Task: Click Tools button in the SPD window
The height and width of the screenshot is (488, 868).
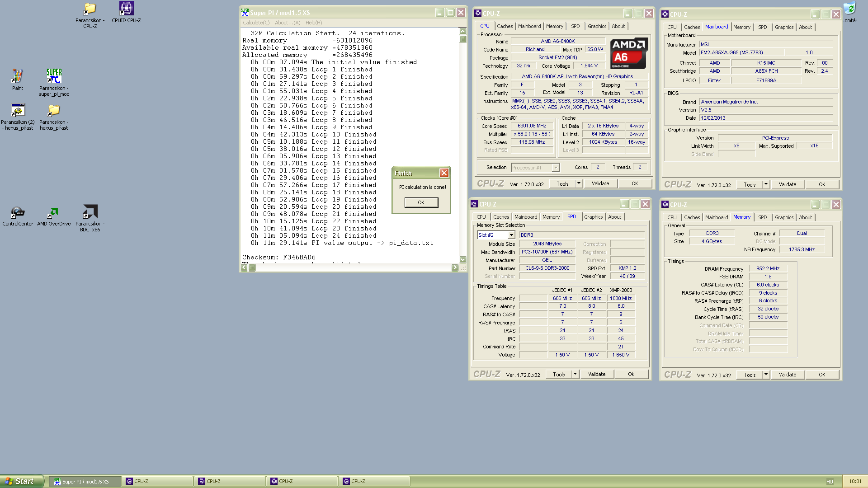Action: [x=559, y=374]
